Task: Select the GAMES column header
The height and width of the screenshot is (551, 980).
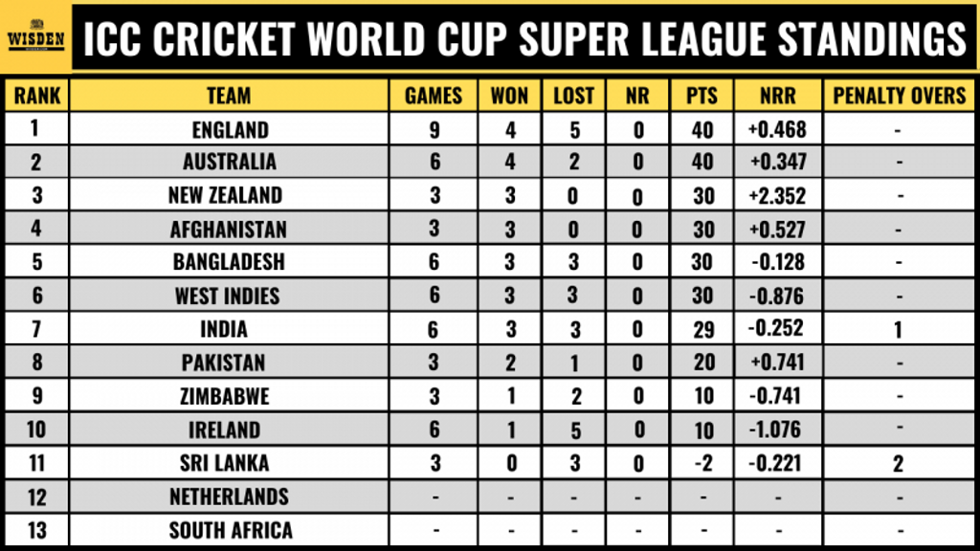Action: click(434, 96)
